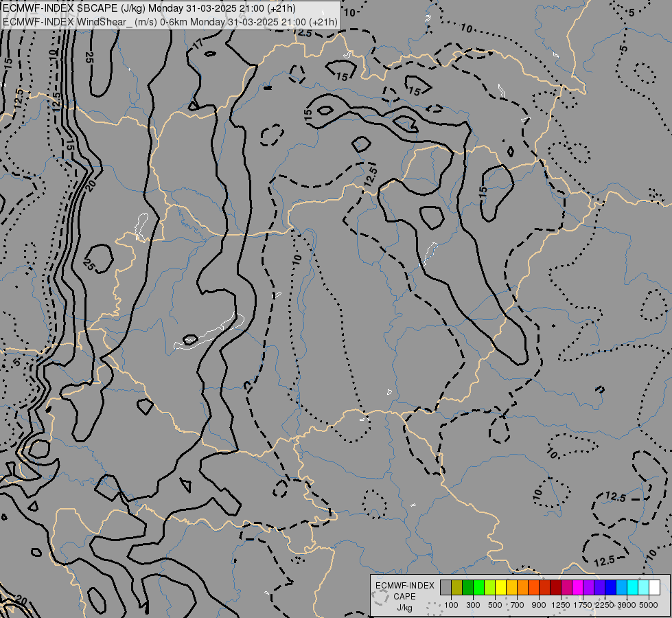Click the '17' wind shear contour label
The width and height of the screenshot is (672, 618).
[x=198, y=43]
